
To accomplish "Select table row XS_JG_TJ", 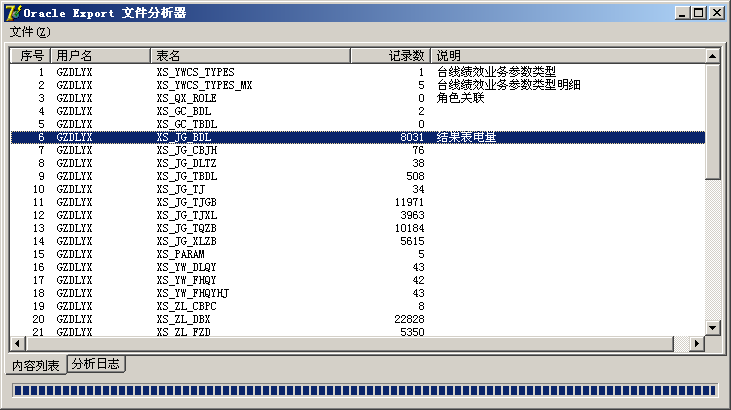I will pyautogui.click(x=358, y=189).
